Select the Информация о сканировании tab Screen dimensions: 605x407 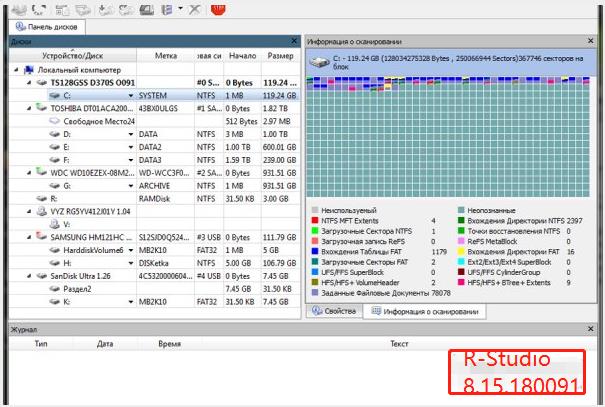tap(427, 312)
